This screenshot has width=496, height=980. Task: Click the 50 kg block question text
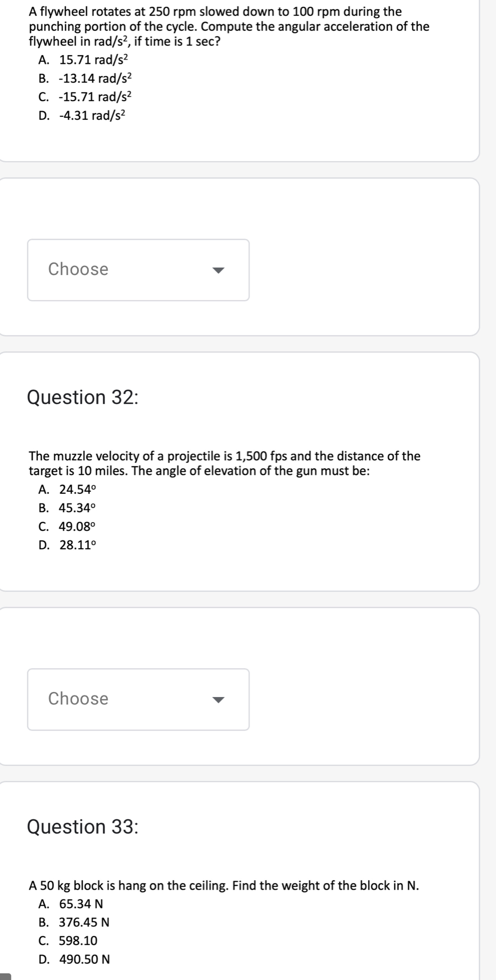pyautogui.click(x=224, y=885)
